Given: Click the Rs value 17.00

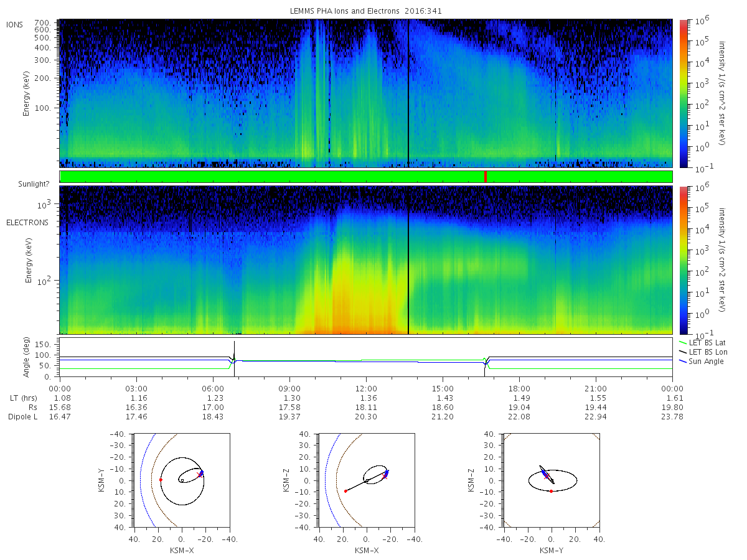Looking at the screenshot, I should pos(213,408).
